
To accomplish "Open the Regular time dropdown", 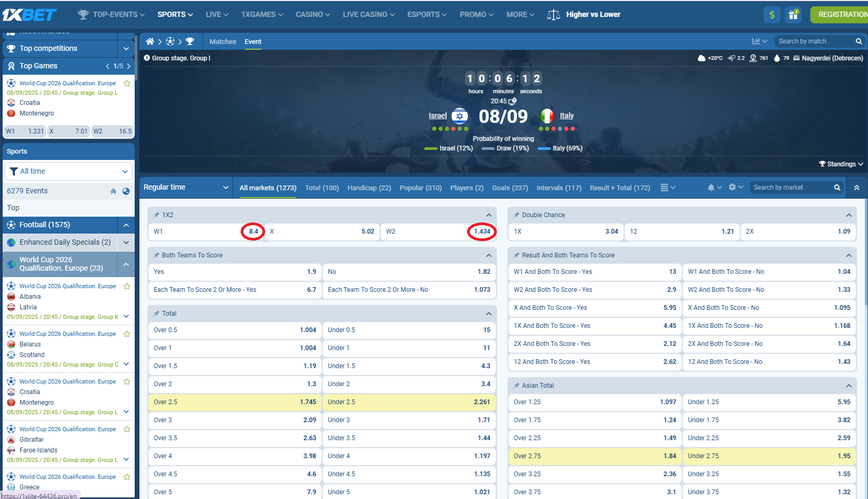I will click(x=186, y=188).
